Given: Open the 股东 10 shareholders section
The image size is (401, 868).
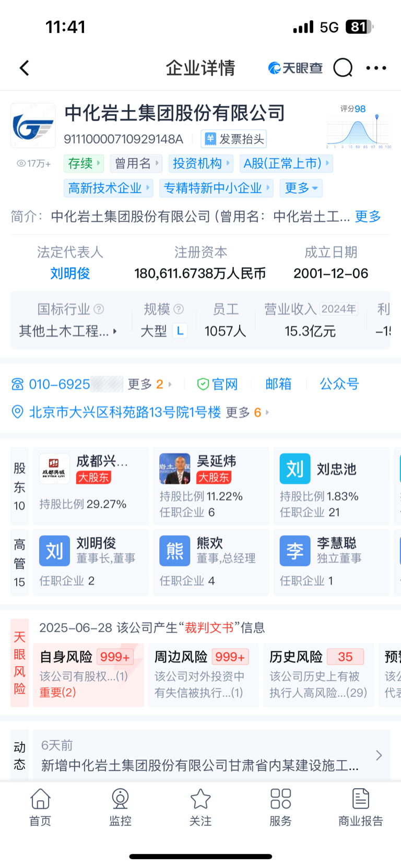Looking at the screenshot, I should 20,486.
